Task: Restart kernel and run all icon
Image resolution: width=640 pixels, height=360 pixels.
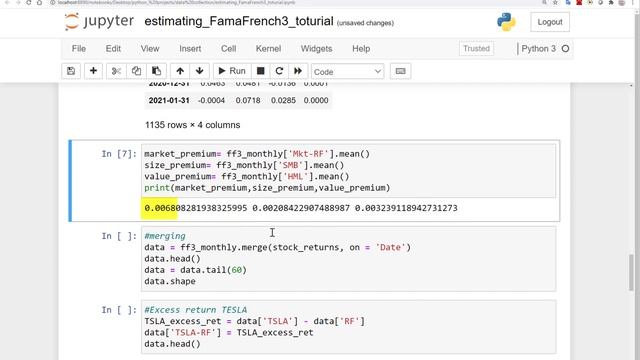Action: [x=298, y=71]
